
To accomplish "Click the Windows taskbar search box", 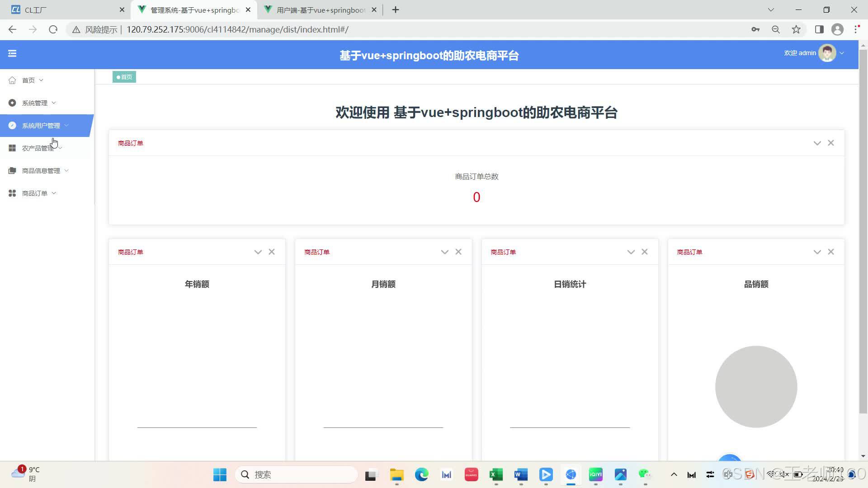I will [296, 474].
